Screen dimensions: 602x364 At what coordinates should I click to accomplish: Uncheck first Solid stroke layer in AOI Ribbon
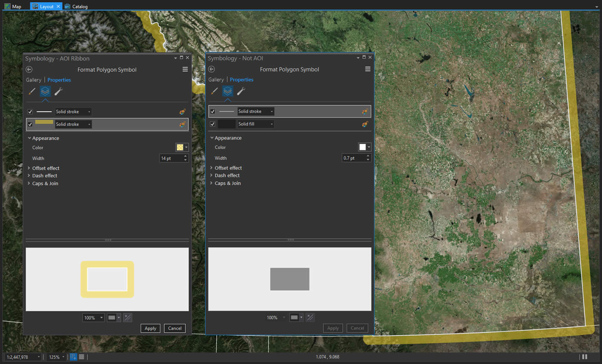point(30,112)
